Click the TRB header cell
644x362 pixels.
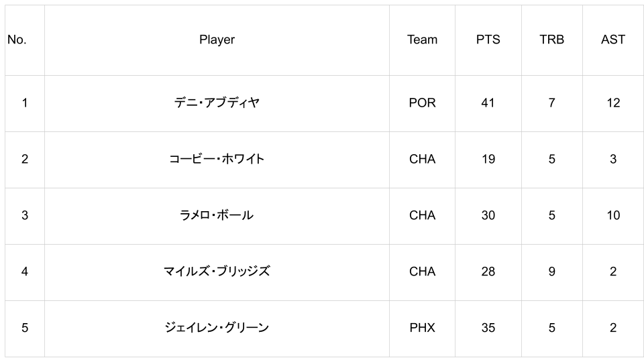pos(552,40)
